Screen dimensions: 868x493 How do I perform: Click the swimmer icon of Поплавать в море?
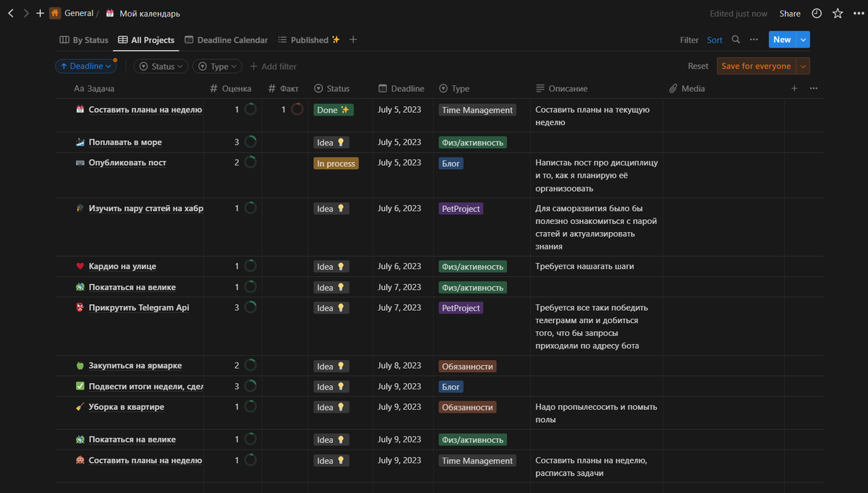click(80, 142)
